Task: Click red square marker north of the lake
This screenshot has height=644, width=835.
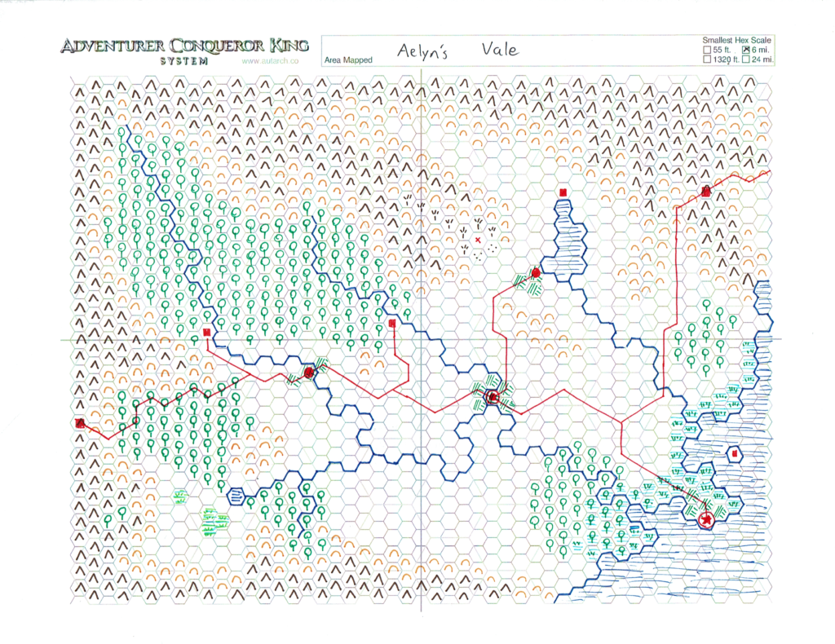Action: tap(563, 193)
